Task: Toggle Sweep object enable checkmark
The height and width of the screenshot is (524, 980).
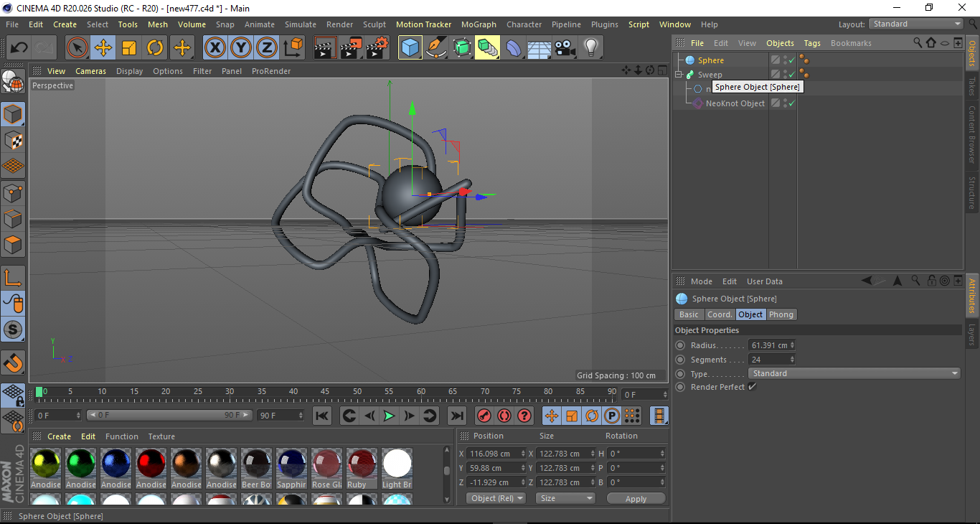Action: tap(792, 75)
